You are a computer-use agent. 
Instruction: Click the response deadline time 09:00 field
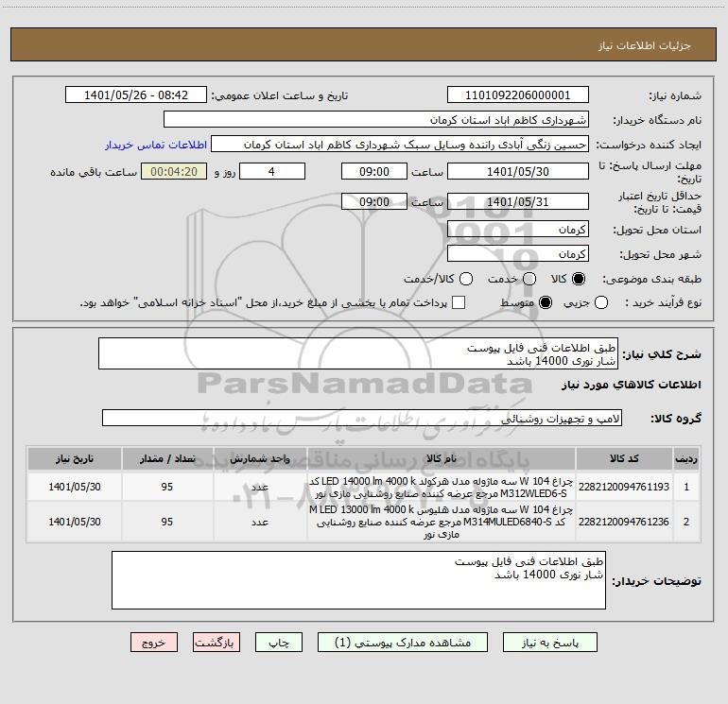pyautogui.click(x=374, y=171)
